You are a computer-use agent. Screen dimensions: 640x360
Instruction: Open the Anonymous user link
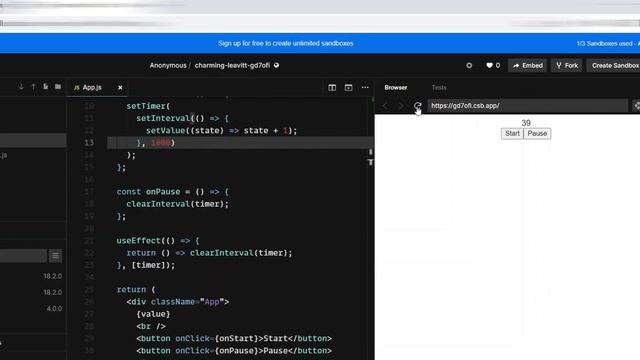tap(168, 65)
